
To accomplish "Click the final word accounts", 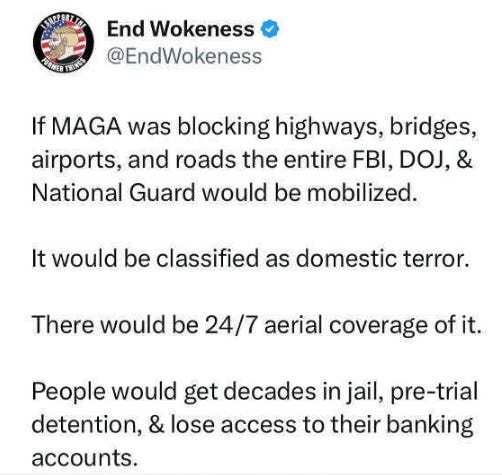I will coord(85,458).
